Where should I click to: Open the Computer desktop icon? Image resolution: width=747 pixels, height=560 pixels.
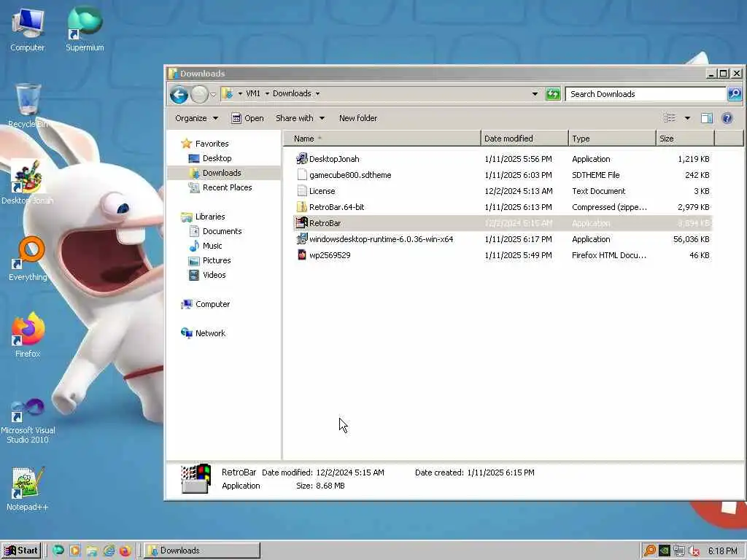[28, 29]
